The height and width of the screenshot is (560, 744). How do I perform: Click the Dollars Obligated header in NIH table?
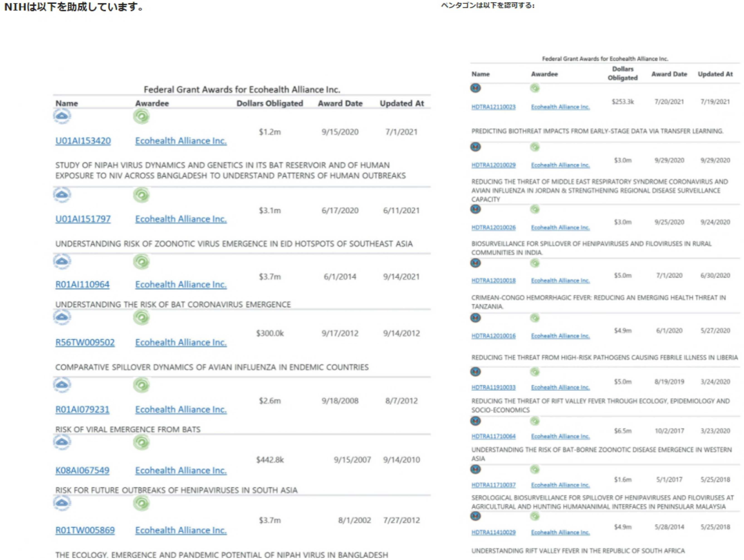click(270, 104)
